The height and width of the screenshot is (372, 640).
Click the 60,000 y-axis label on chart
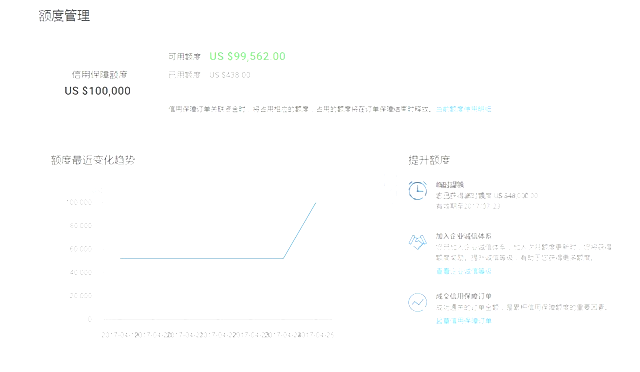coord(81,249)
